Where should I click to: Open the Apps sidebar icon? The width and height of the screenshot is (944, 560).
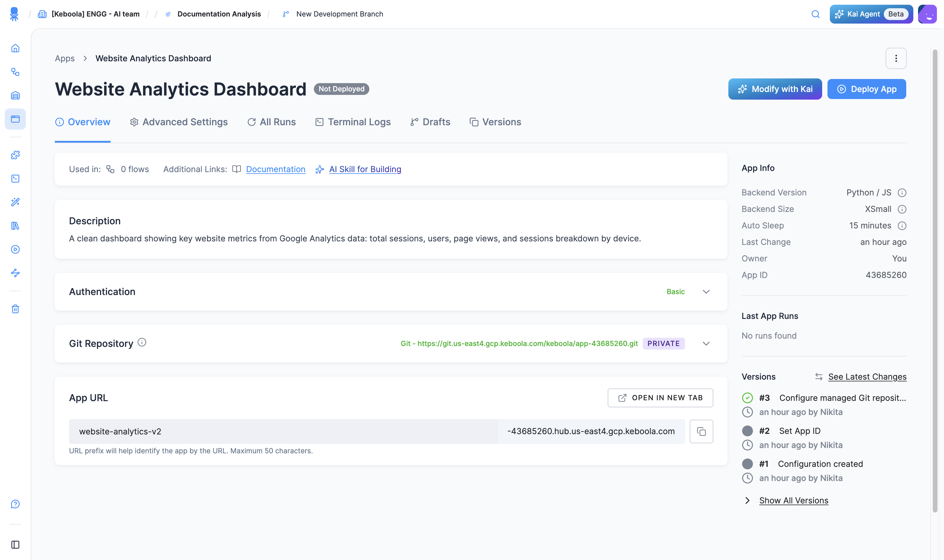click(15, 119)
